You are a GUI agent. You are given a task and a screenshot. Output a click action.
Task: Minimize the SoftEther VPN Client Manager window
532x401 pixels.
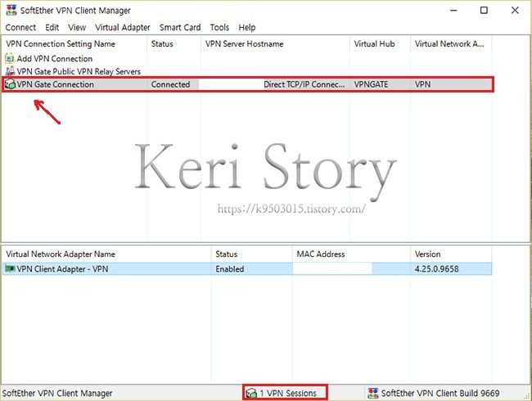click(453, 10)
